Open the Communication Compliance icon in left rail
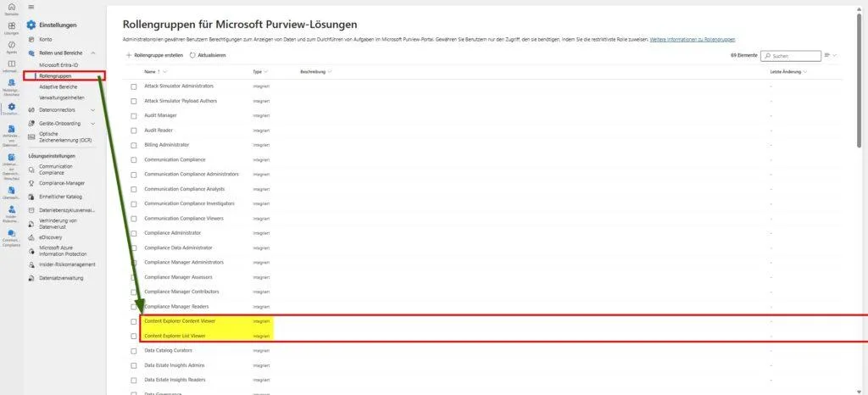The height and width of the screenshot is (395, 868). tap(11, 233)
